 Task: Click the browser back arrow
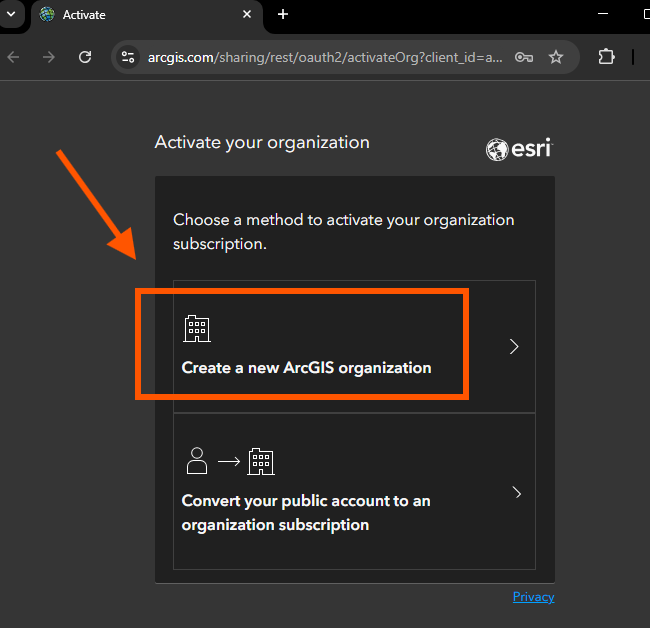pos(14,57)
